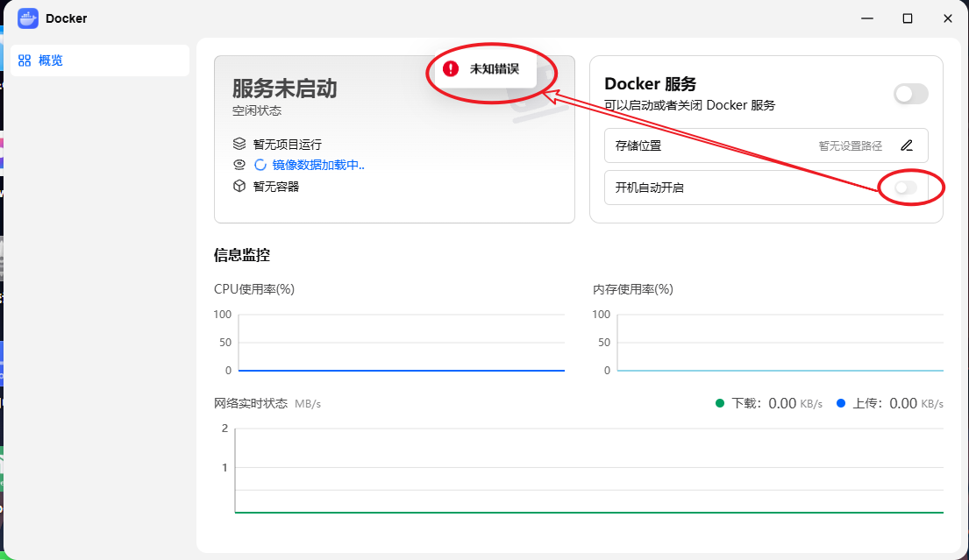The height and width of the screenshot is (560, 969).
Task: Click the 服务未启动 heading
Action: 285,89
